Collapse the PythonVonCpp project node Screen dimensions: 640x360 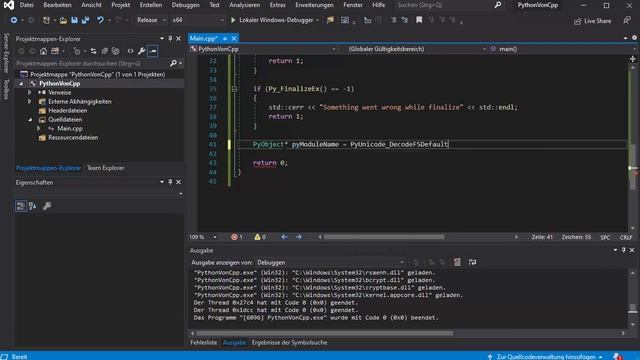[x=21, y=84]
